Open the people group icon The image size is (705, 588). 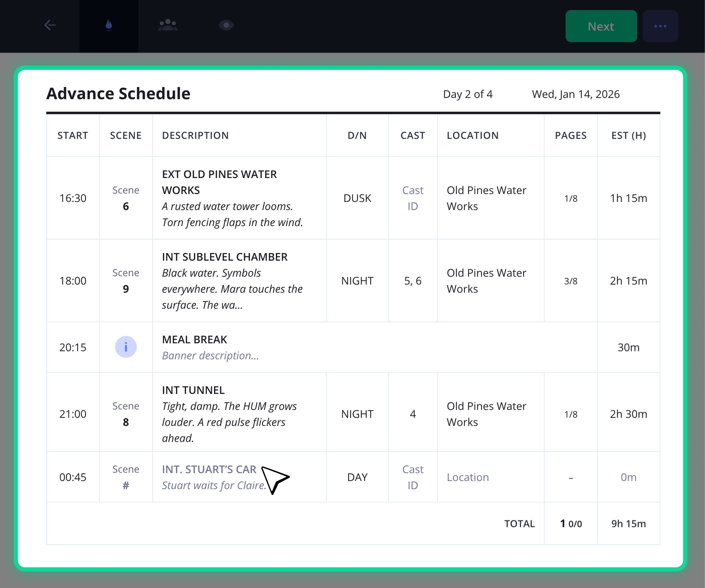(167, 25)
